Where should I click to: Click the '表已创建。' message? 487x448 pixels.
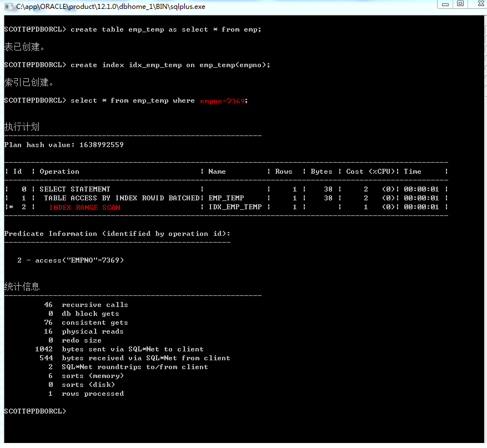24,47
